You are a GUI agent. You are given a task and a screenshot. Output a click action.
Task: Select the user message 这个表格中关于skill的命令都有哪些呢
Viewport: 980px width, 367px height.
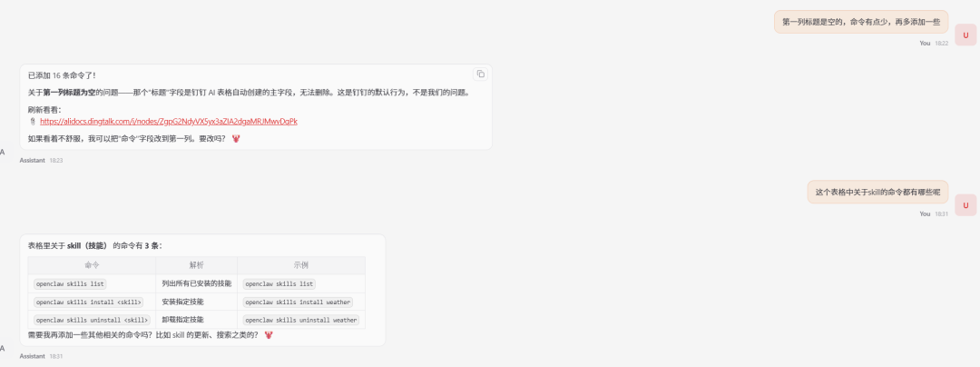point(877,192)
